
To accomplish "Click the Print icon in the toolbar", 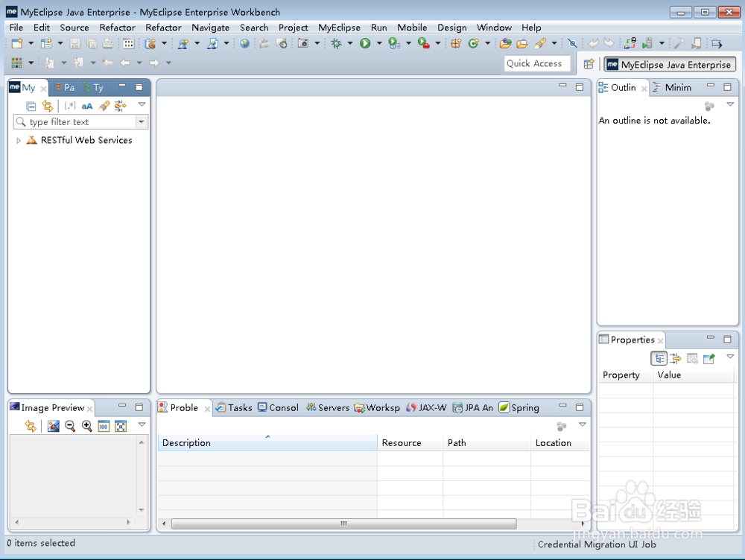I will 108,44.
